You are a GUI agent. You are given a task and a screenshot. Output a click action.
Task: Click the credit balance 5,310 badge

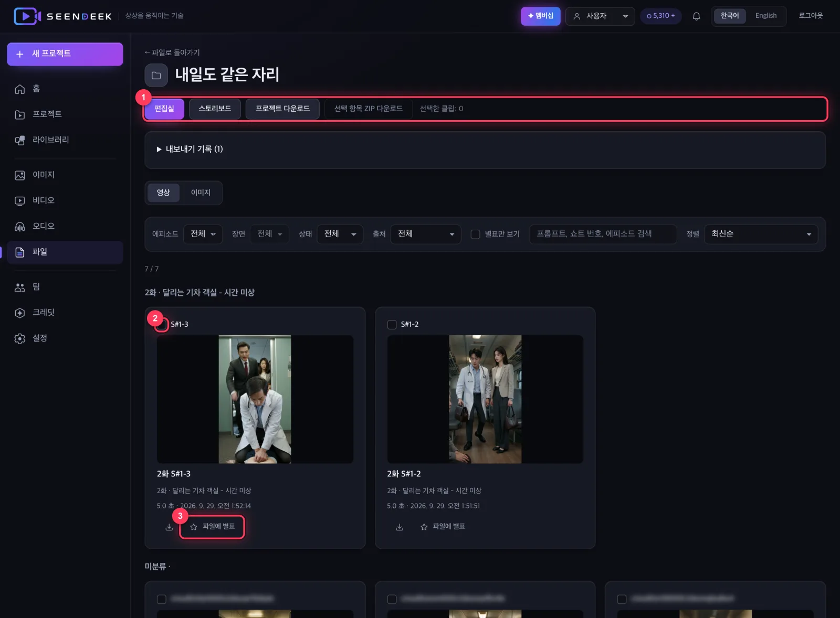coord(661,16)
